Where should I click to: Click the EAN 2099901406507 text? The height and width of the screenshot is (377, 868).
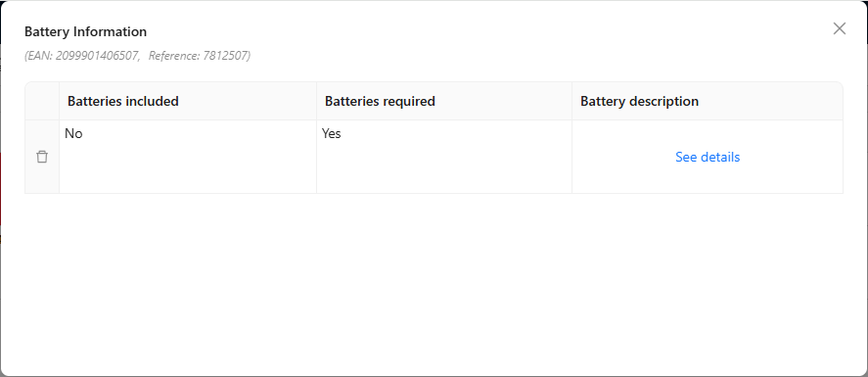(x=82, y=56)
